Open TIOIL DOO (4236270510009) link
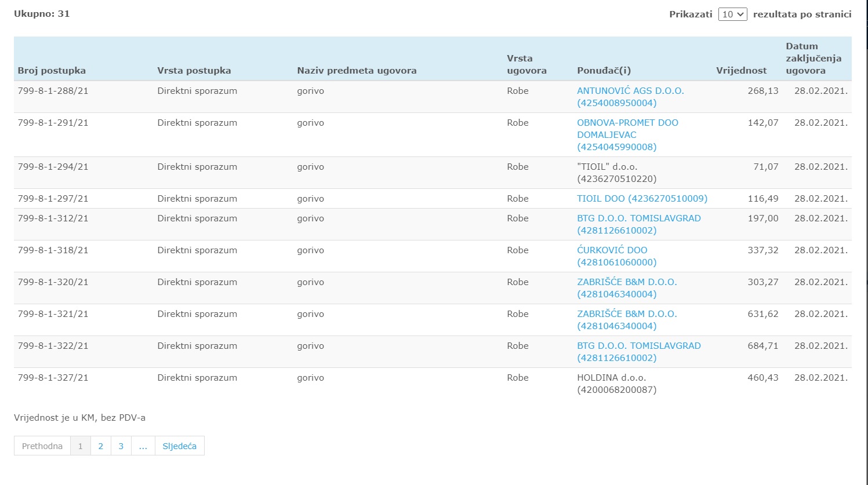Image resolution: width=868 pixels, height=485 pixels. click(642, 198)
